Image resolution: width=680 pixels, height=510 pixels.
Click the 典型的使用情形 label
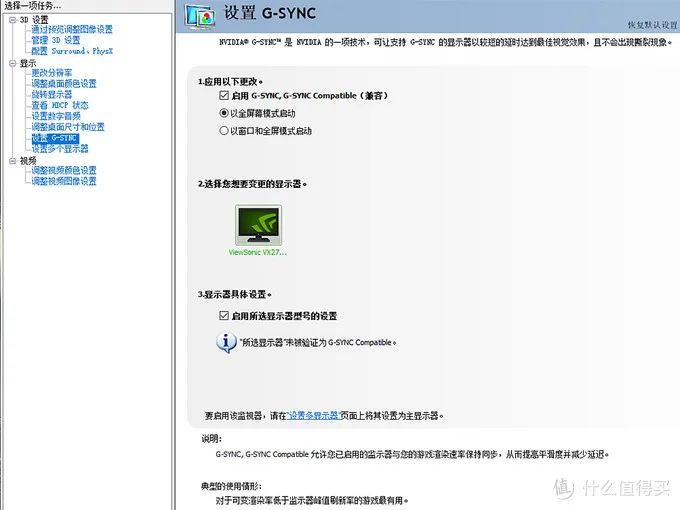point(232,486)
